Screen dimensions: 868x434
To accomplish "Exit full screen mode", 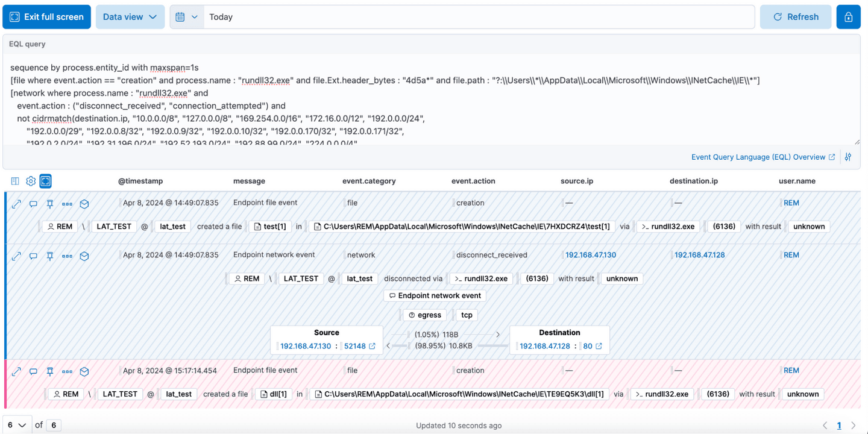I will [x=47, y=17].
